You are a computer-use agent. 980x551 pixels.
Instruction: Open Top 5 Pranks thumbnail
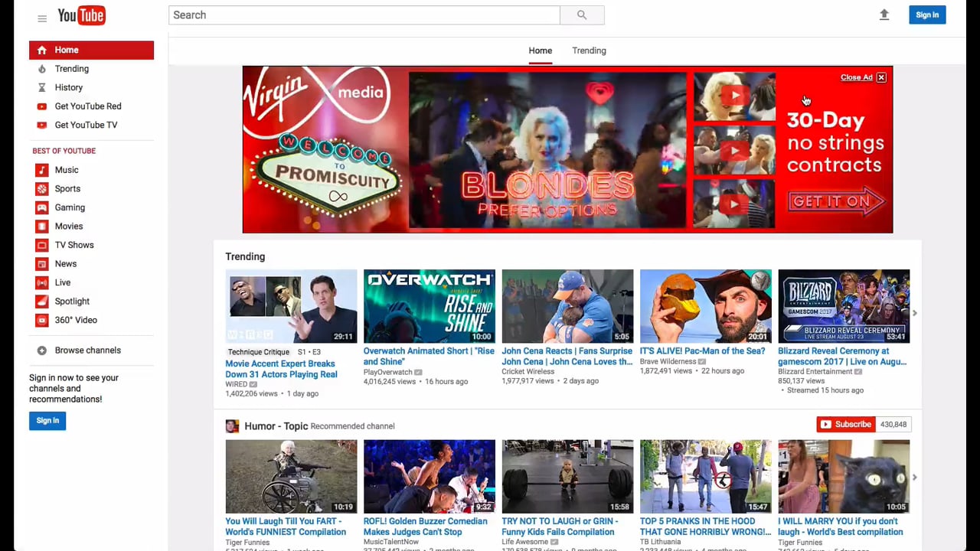pyautogui.click(x=706, y=476)
